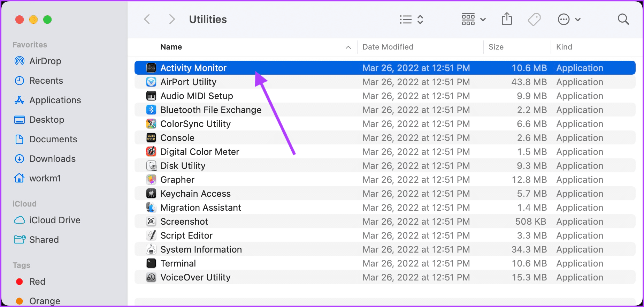
Task: Click the 508 KB size value
Action: click(531, 222)
